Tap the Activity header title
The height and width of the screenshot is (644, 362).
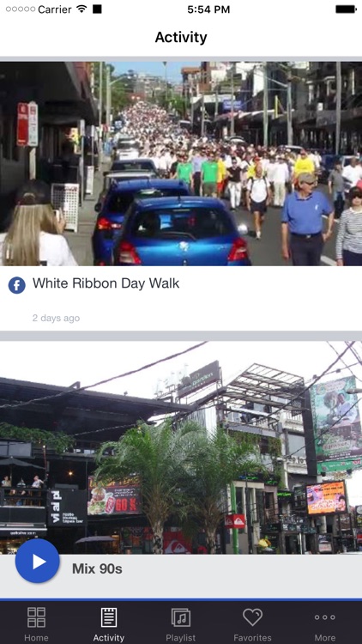(x=181, y=38)
